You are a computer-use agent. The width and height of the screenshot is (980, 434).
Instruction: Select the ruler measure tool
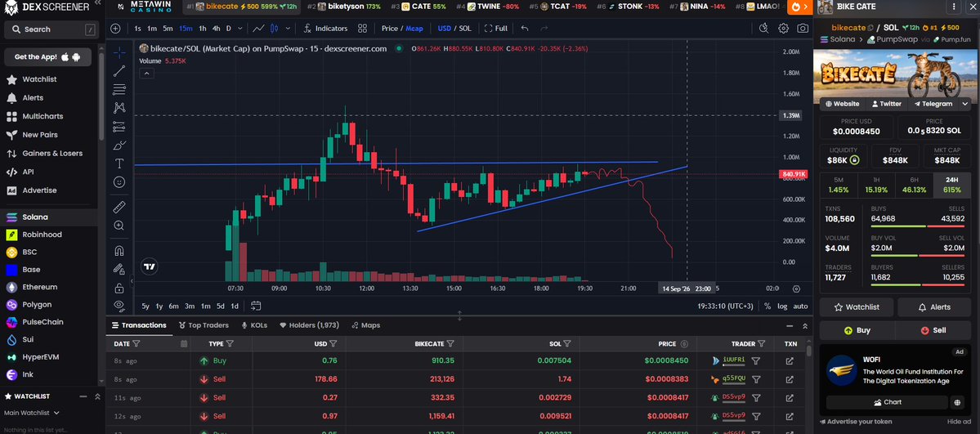tap(119, 207)
